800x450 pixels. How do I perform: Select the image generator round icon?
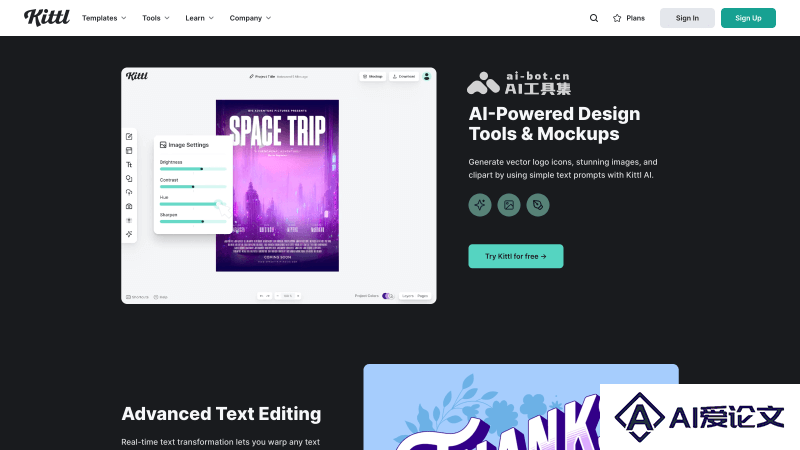click(x=509, y=205)
